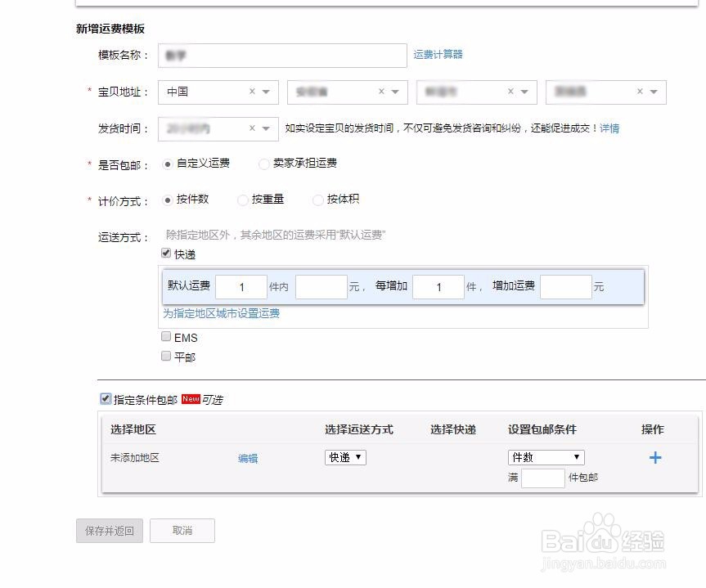Disable the 指定条件包邮 conditional free shipping
Image resolution: width=706 pixels, height=588 pixels.
[x=106, y=399]
